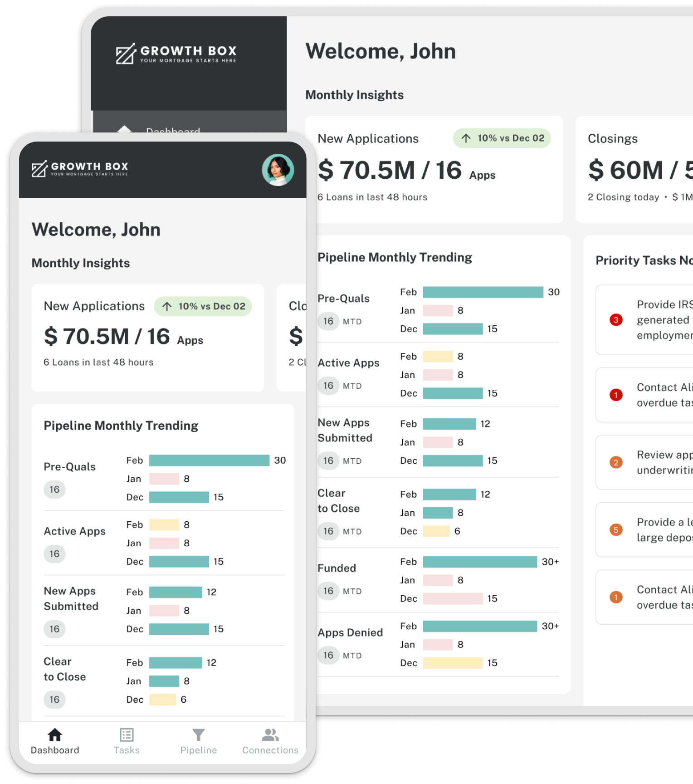
Task: Open the New Applications card on the tablet
Action: (x=434, y=170)
